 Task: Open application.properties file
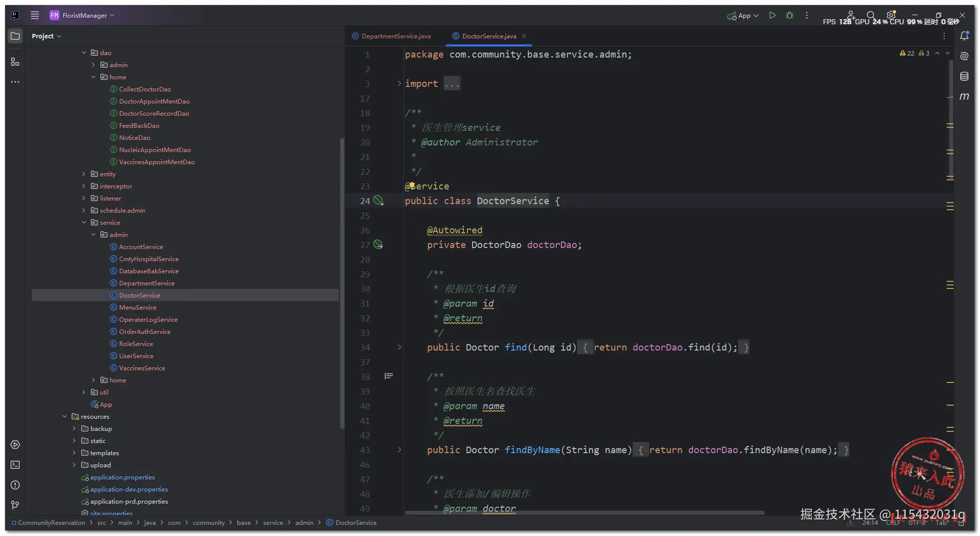click(x=122, y=477)
